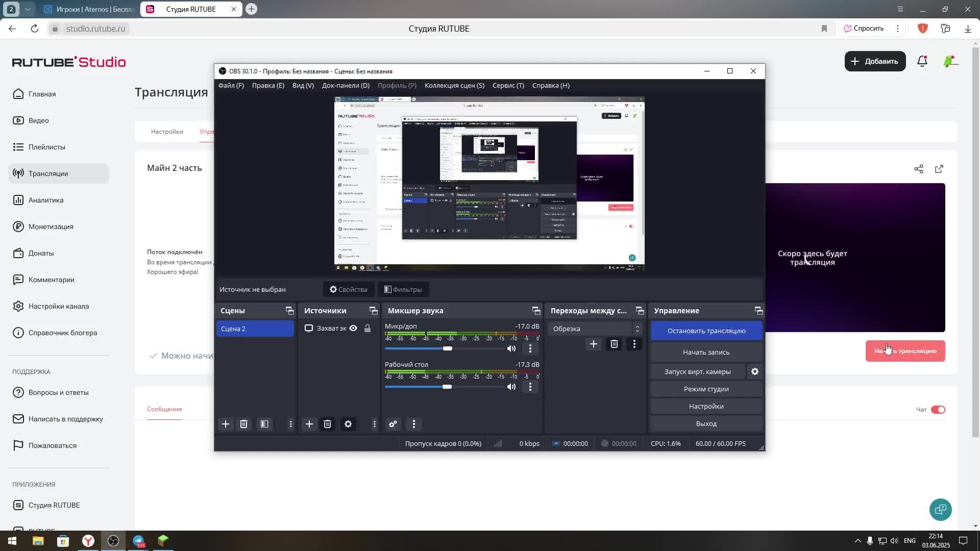
Task: Open stream in new window icon
Action: tap(939, 169)
